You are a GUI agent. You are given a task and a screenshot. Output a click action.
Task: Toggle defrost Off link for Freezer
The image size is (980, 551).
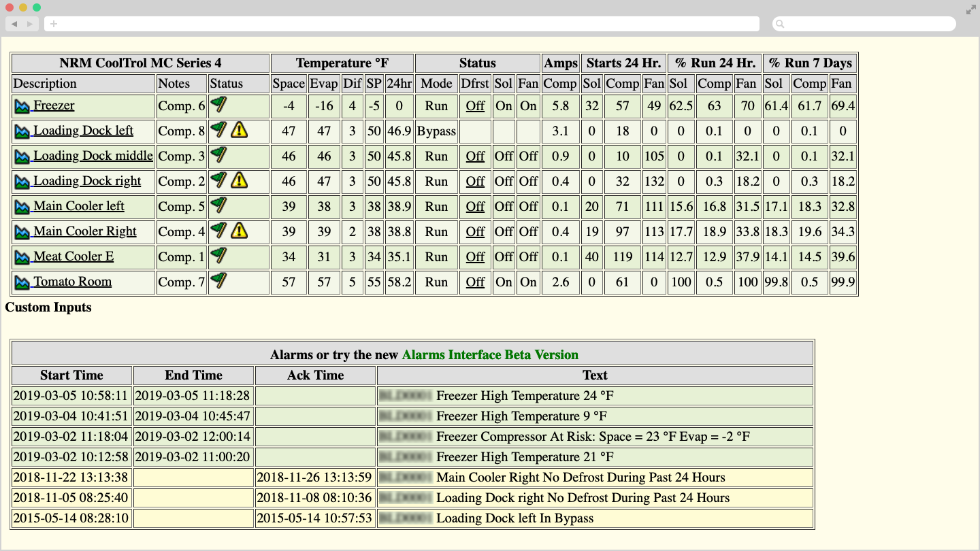pos(475,106)
